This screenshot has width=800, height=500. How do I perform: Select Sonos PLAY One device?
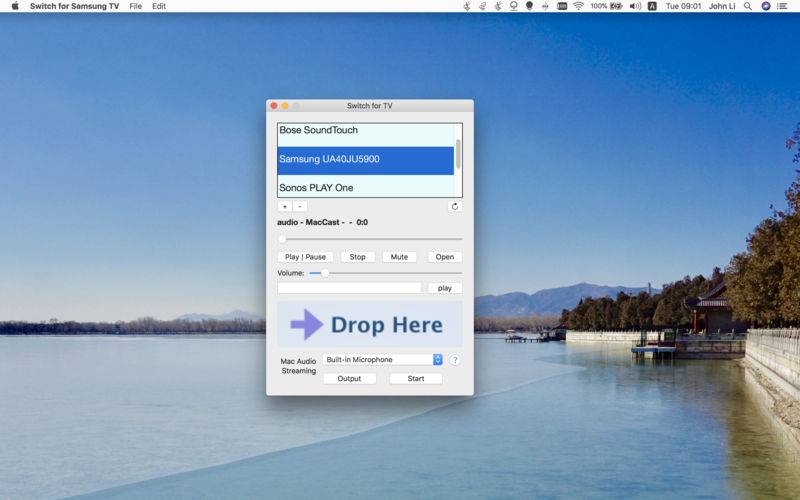(x=365, y=187)
